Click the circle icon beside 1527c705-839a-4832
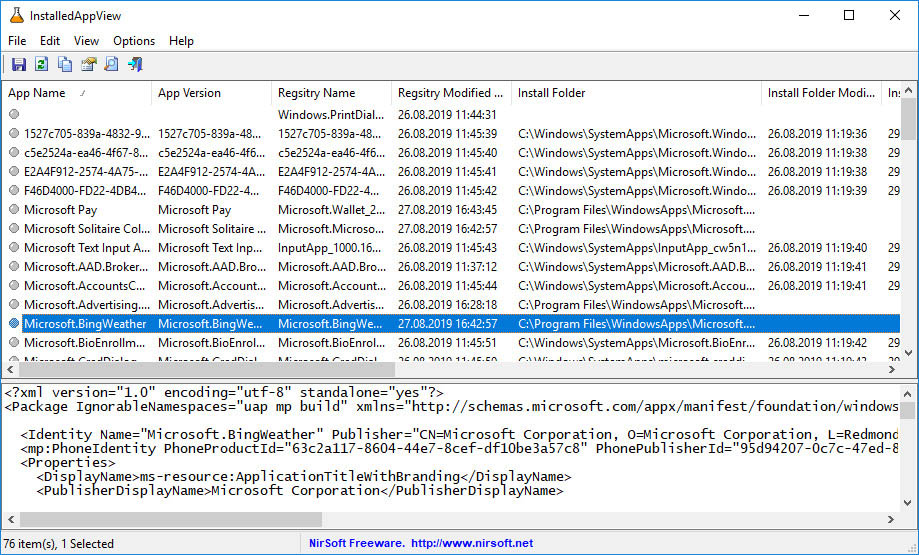The height and width of the screenshot is (555, 919). (x=14, y=134)
